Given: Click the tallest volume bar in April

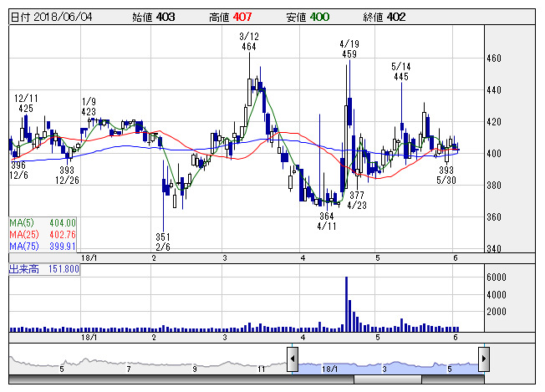Looking at the screenshot, I should click(x=345, y=305).
